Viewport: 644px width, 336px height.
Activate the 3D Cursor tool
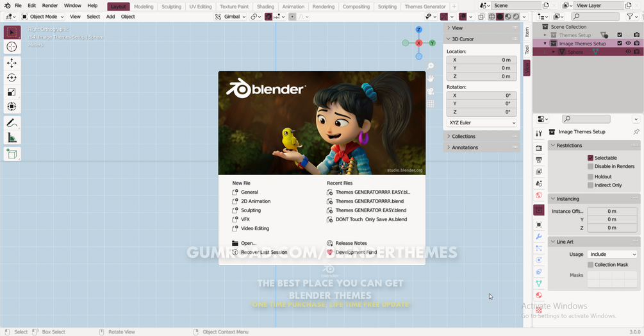[12, 47]
